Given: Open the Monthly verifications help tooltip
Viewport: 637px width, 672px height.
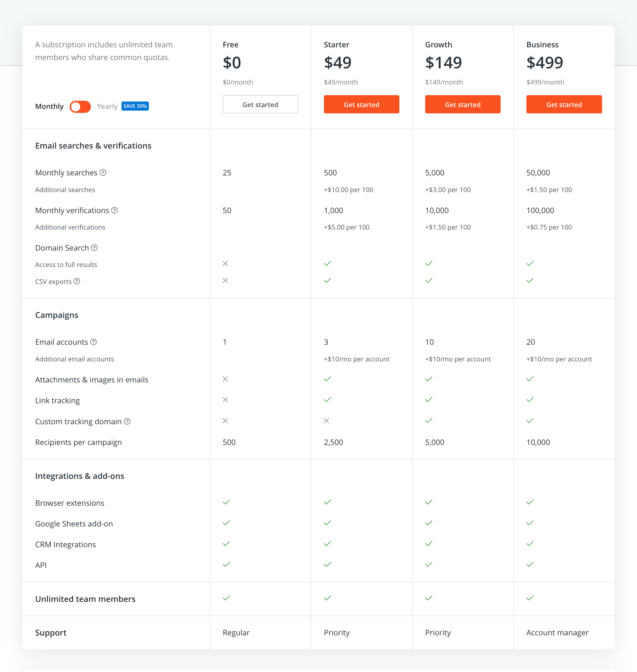Looking at the screenshot, I should (115, 211).
